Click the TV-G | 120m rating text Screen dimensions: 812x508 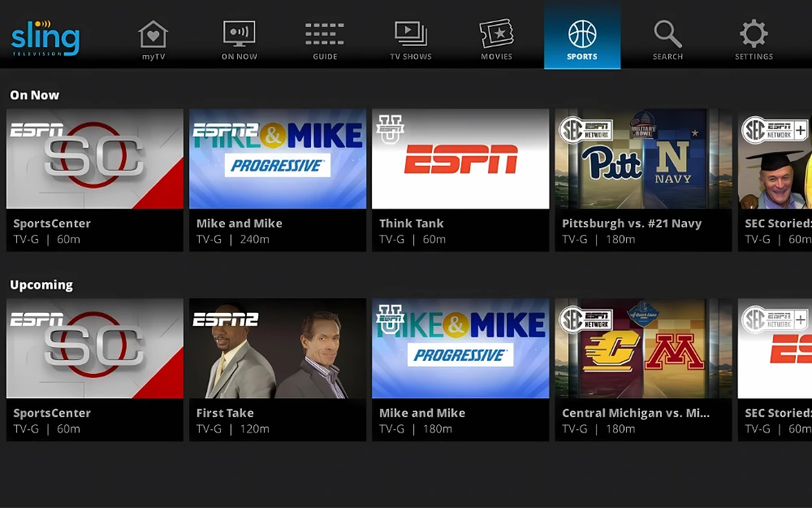click(232, 429)
